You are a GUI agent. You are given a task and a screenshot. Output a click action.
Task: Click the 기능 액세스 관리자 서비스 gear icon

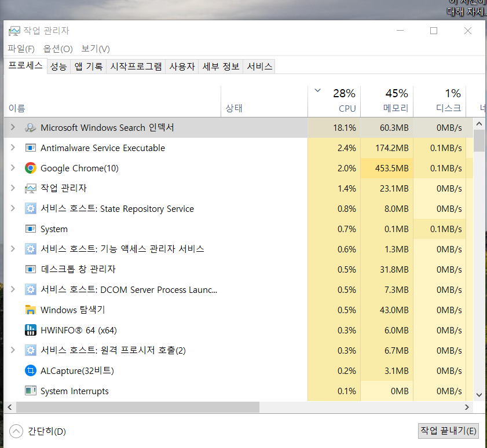click(31, 249)
